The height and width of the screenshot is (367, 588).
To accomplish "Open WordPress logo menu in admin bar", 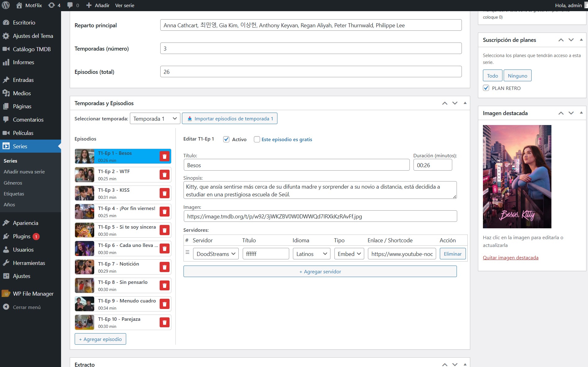I will point(6,5).
